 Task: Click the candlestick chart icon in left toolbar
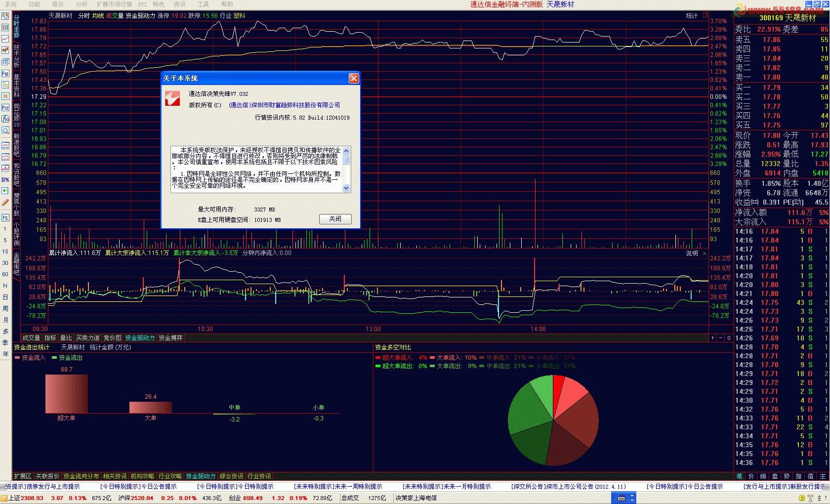[x=5, y=50]
